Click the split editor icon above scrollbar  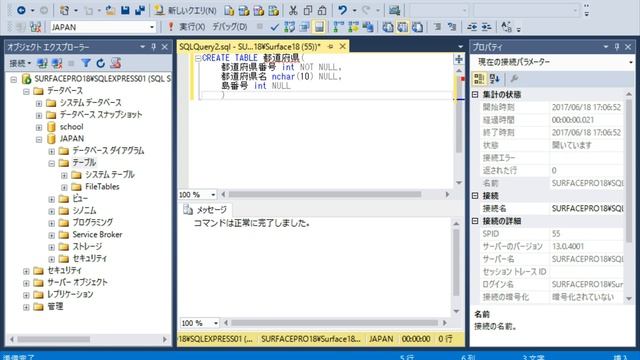tap(459, 60)
